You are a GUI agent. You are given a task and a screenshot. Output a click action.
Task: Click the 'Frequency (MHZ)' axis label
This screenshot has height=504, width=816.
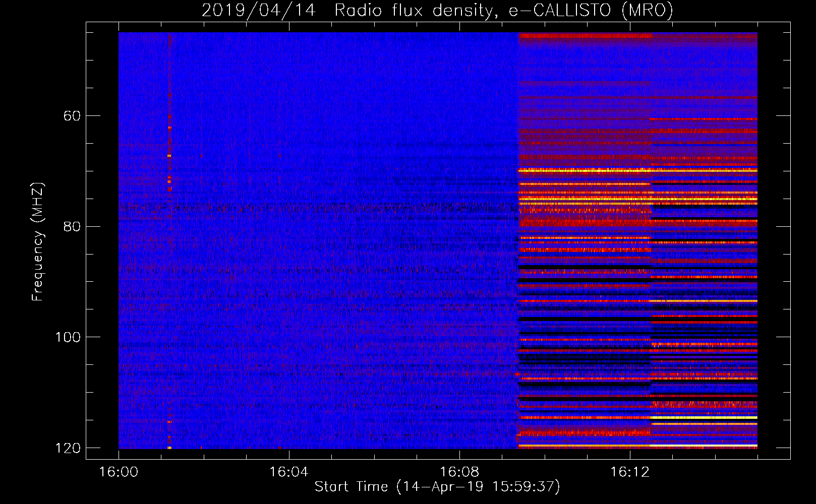[38, 242]
